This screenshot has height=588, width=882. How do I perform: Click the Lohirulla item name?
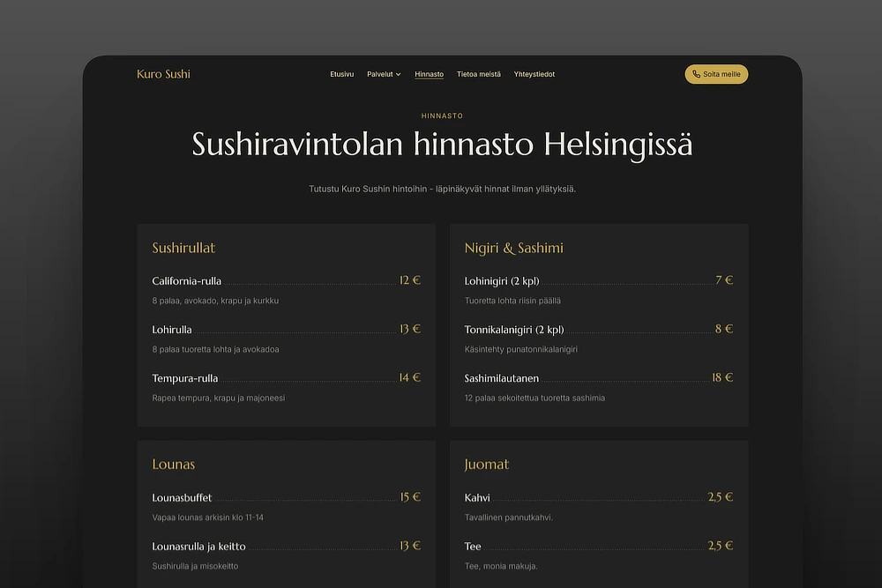click(x=172, y=330)
